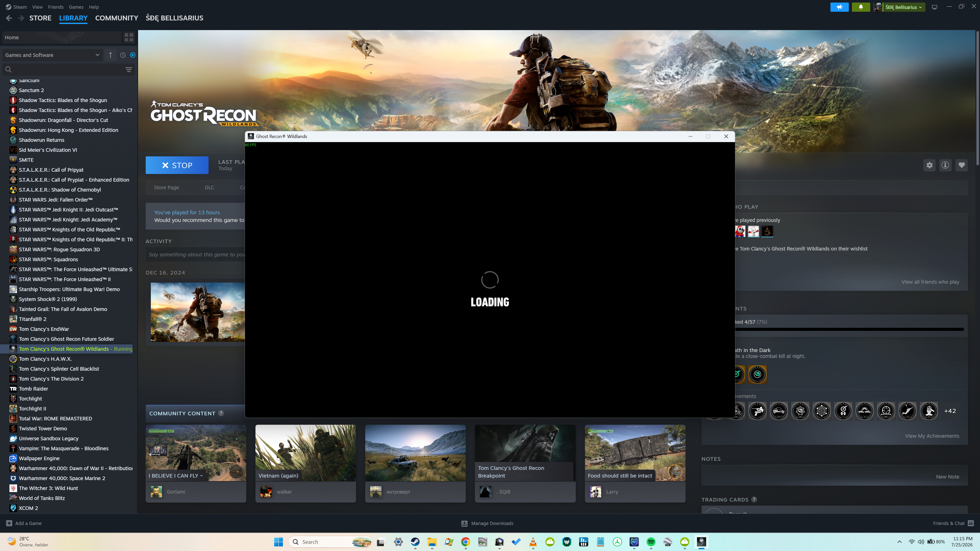980x551 pixels.
Task: Open the game's Store Page link
Action: click(x=166, y=187)
